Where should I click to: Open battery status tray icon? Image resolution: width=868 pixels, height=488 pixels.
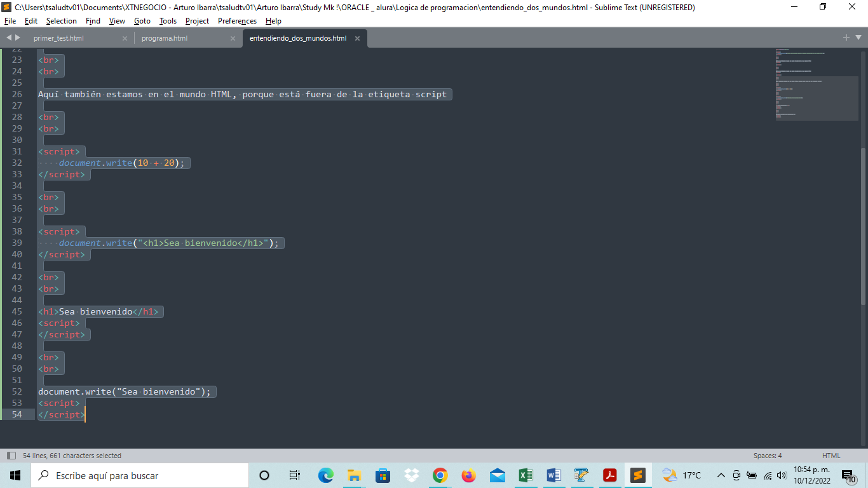click(x=752, y=475)
